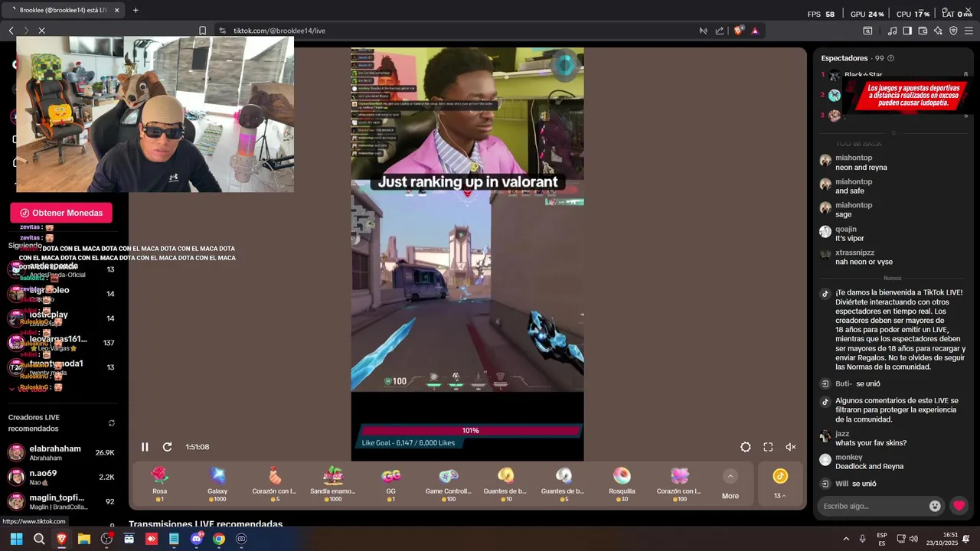Open the Brave Rewards triangle icon
980x551 pixels.
click(755, 31)
